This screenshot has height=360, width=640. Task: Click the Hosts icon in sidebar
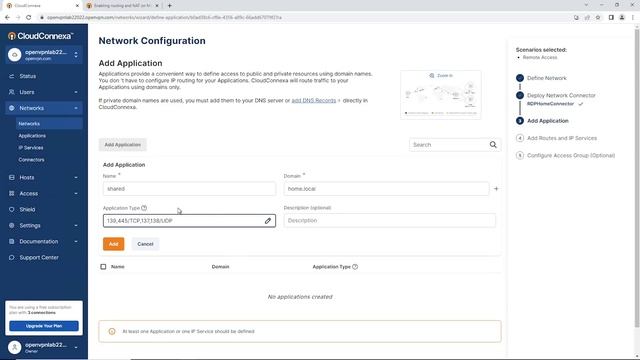(x=11, y=178)
